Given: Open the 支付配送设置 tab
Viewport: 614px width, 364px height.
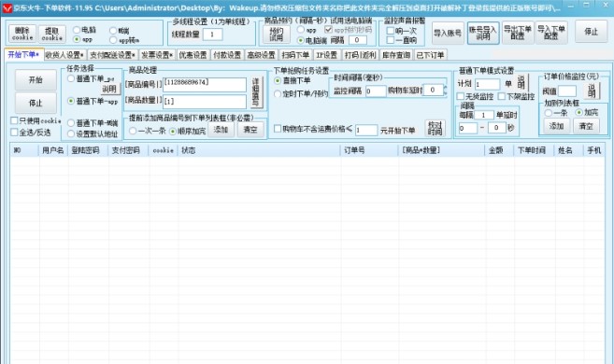Looking at the screenshot, I should pyautogui.click(x=112, y=55).
